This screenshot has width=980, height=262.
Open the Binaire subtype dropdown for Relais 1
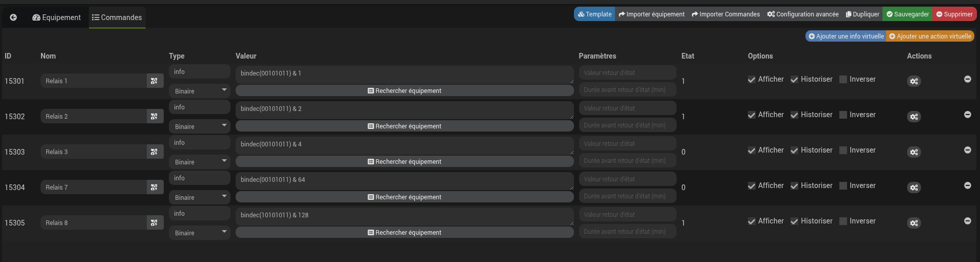(199, 91)
